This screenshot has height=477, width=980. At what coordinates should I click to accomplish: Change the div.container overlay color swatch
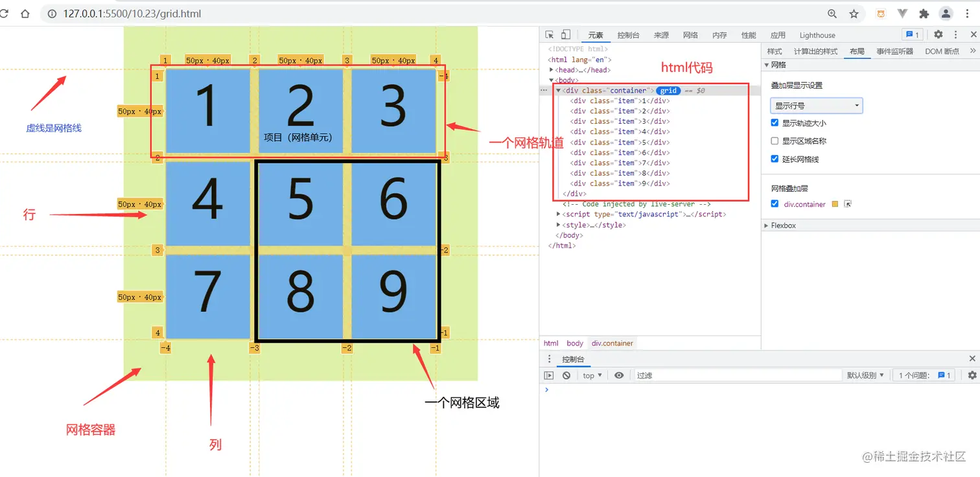click(835, 204)
